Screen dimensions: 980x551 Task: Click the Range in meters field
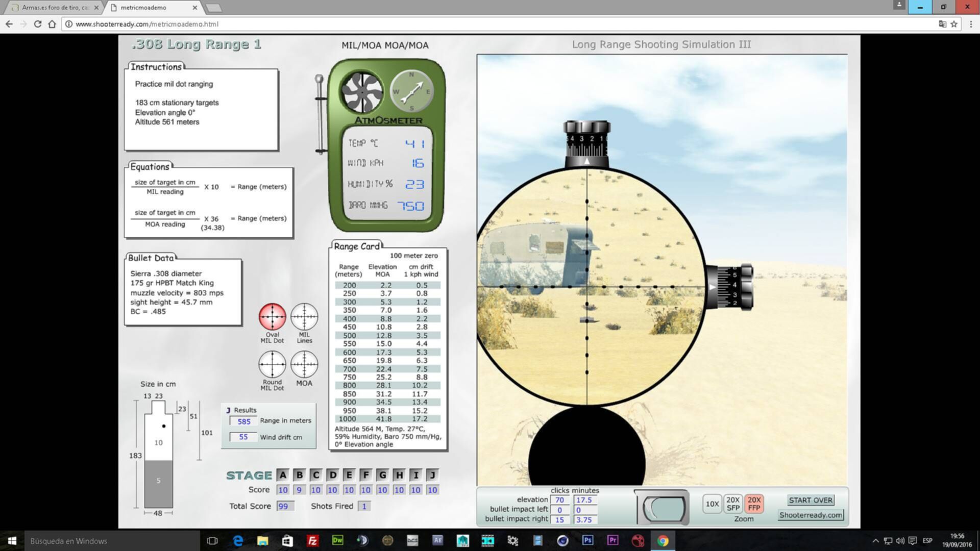[243, 421]
